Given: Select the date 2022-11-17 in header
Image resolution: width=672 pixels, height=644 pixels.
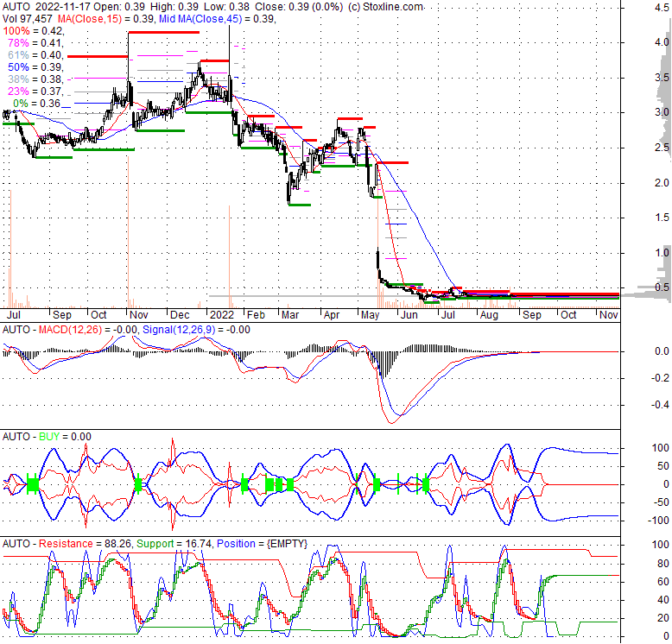Looking at the screenshot, I should 63,7.
